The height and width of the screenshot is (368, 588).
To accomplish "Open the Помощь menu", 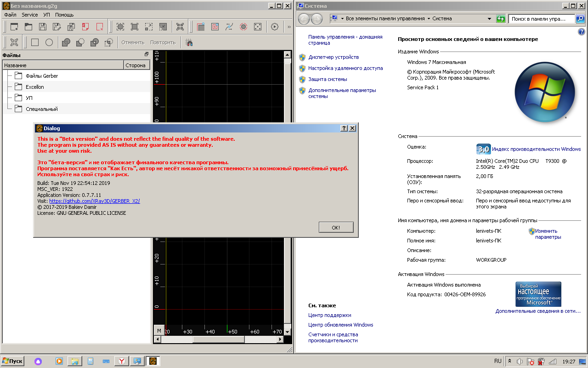I will pyautogui.click(x=64, y=15).
